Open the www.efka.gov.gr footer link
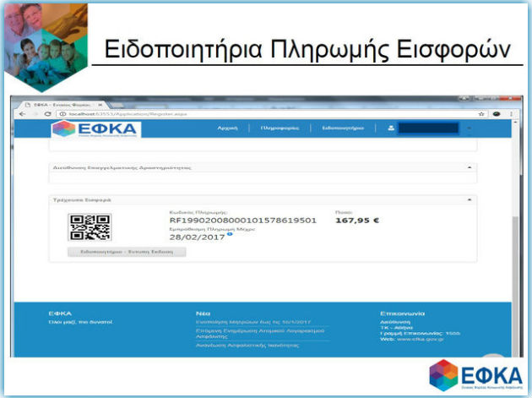Image resolution: width=532 pixels, height=398 pixels. point(420,339)
